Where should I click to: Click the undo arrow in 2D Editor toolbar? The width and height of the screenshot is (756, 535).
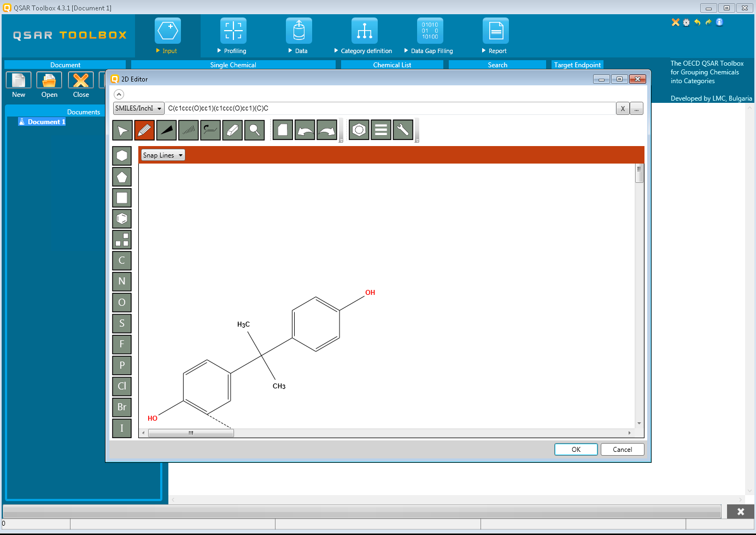pos(305,130)
